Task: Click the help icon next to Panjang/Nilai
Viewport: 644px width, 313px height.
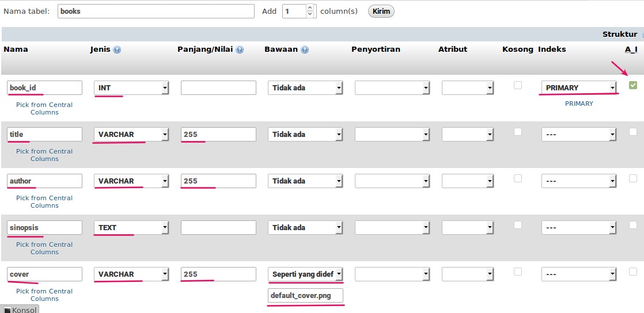Action: tap(240, 50)
